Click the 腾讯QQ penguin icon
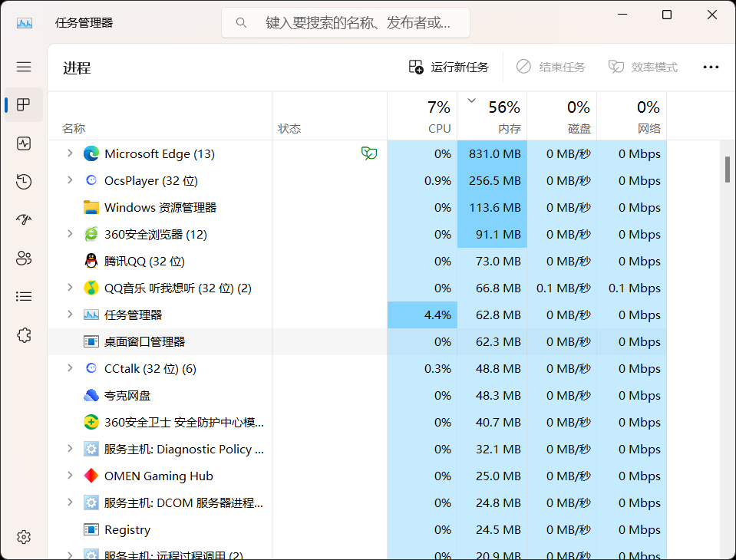Viewport: 736px width, 560px height. click(91, 261)
